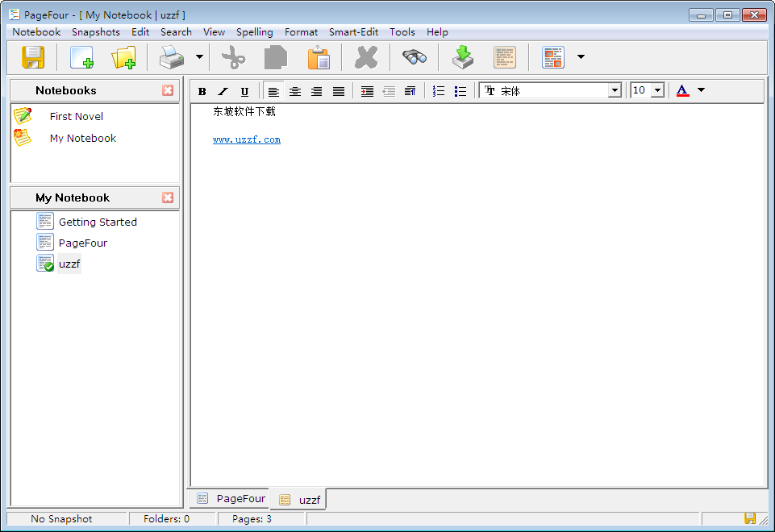775x532 pixels.
Task: Open the PageFour page in tree
Action: coord(83,243)
